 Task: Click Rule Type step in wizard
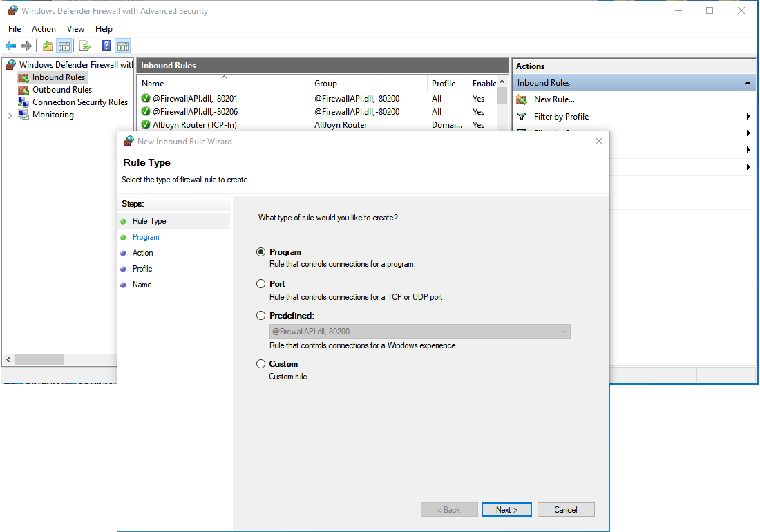click(x=149, y=221)
